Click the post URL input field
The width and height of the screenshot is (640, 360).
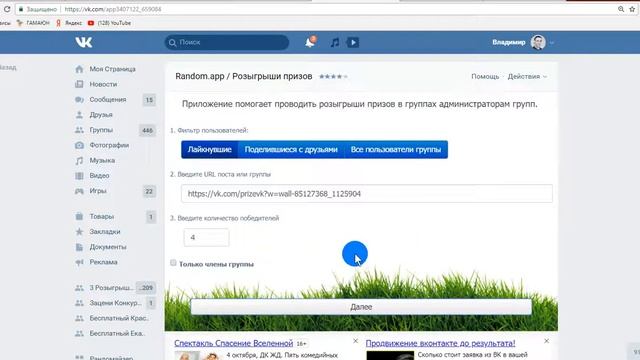point(367,193)
